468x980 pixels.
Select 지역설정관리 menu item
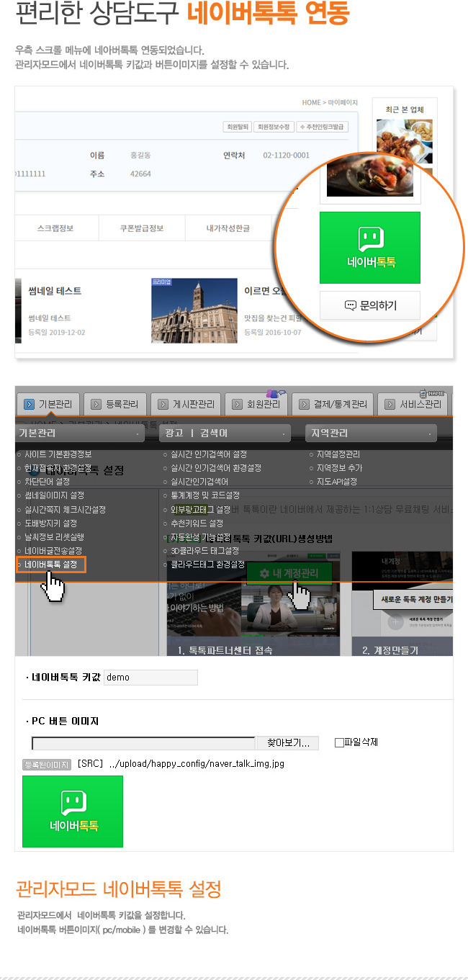tap(338, 454)
